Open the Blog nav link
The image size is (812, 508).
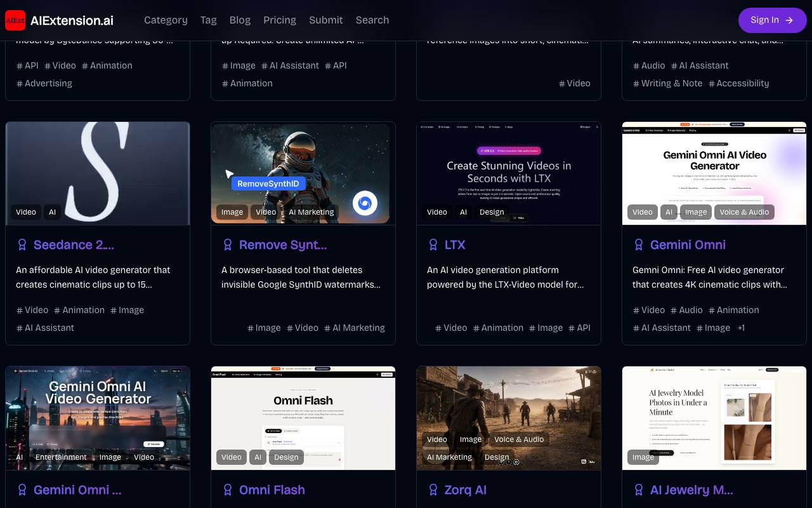pos(240,20)
